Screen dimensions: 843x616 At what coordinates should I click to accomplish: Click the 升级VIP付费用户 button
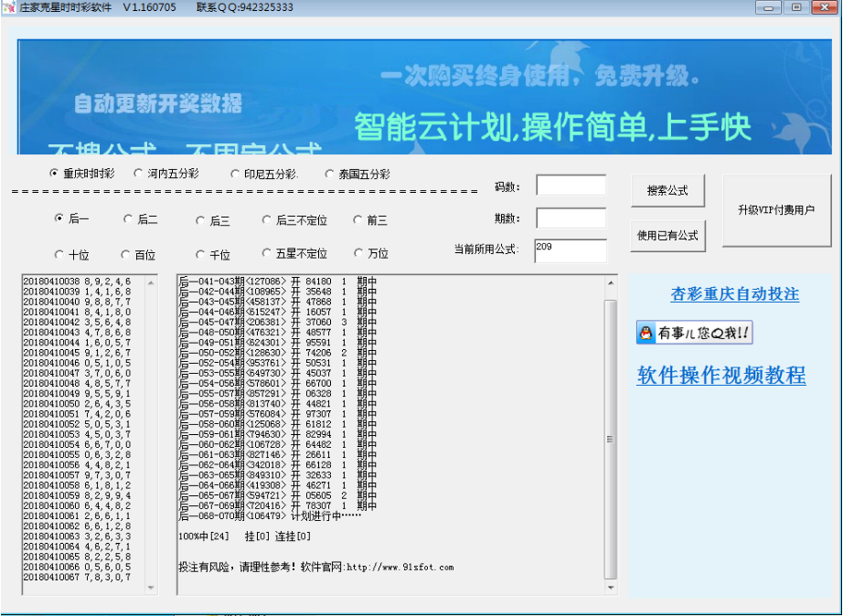[x=776, y=209]
